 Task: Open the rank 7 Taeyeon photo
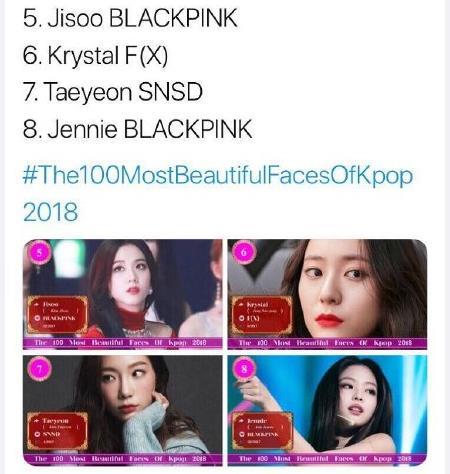123,410
